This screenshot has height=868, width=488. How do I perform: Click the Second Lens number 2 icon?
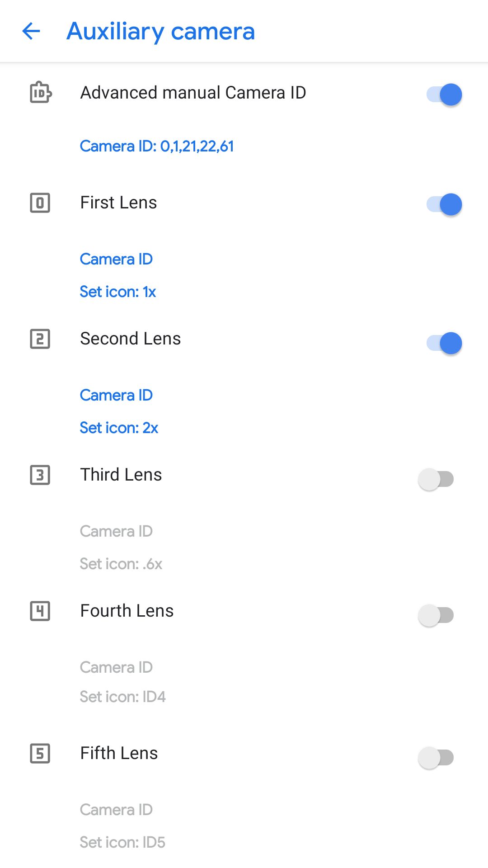(x=40, y=339)
